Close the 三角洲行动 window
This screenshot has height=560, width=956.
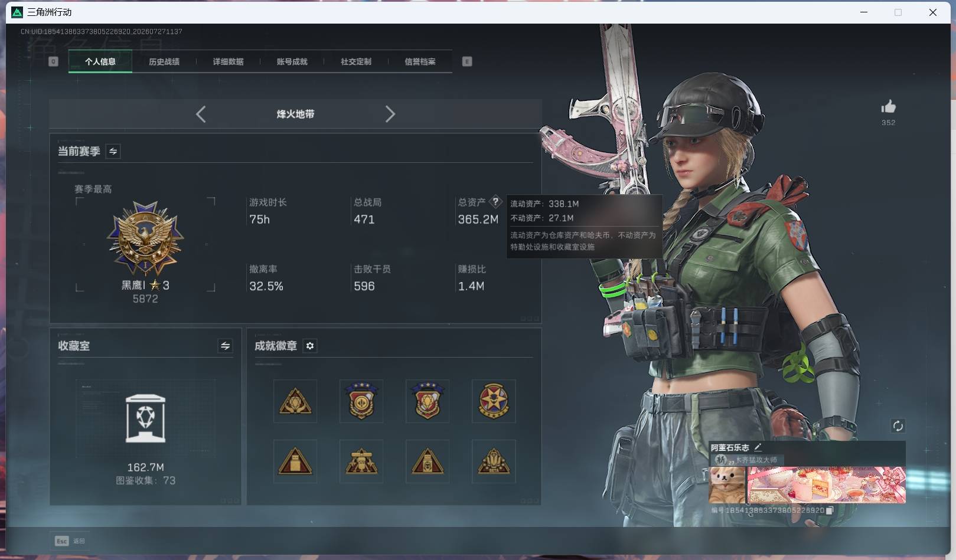tap(933, 12)
